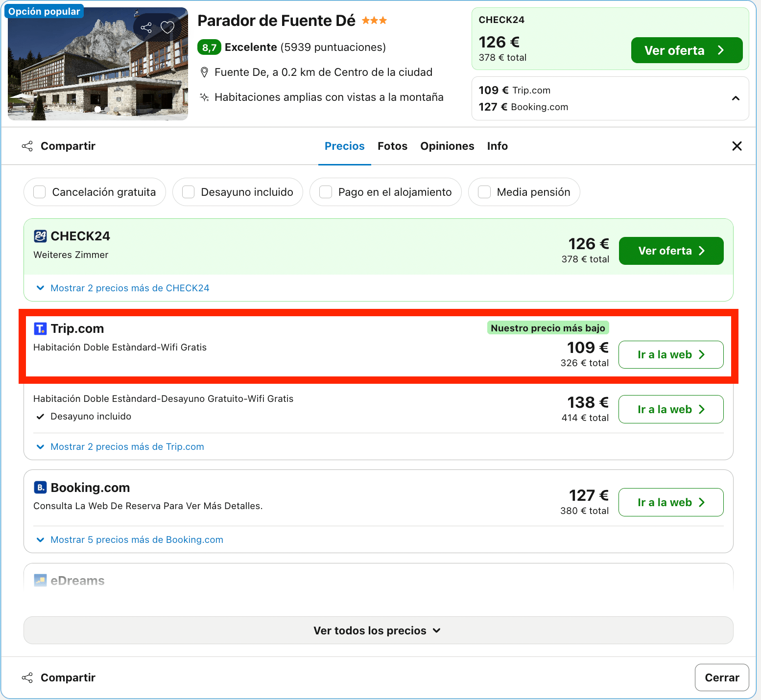Open the Info tab
This screenshot has height=700, width=761.
pyautogui.click(x=498, y=146)
